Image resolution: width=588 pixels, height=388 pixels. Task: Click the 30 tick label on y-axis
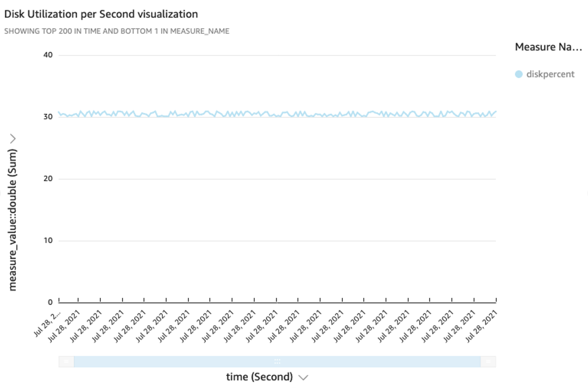(48, 117)
